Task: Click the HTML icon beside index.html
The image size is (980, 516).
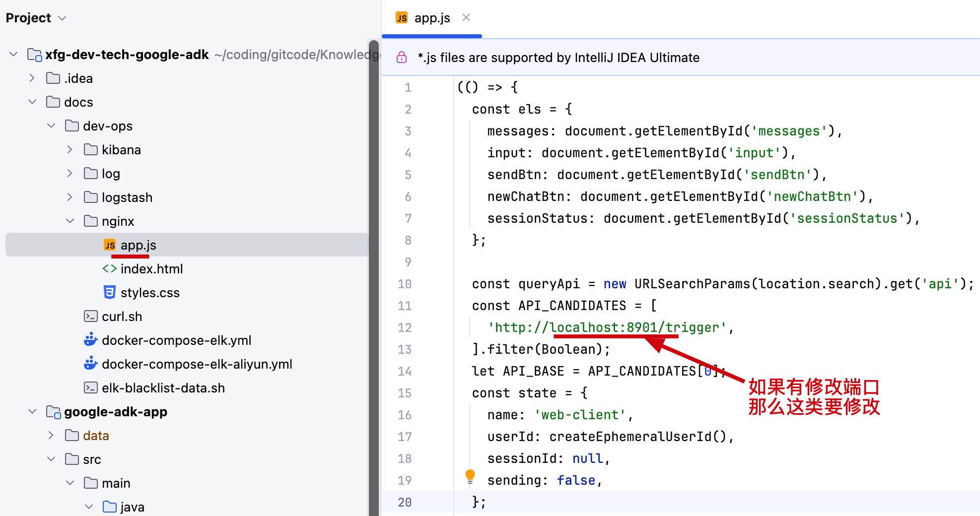Action: [x=110, y=269]
